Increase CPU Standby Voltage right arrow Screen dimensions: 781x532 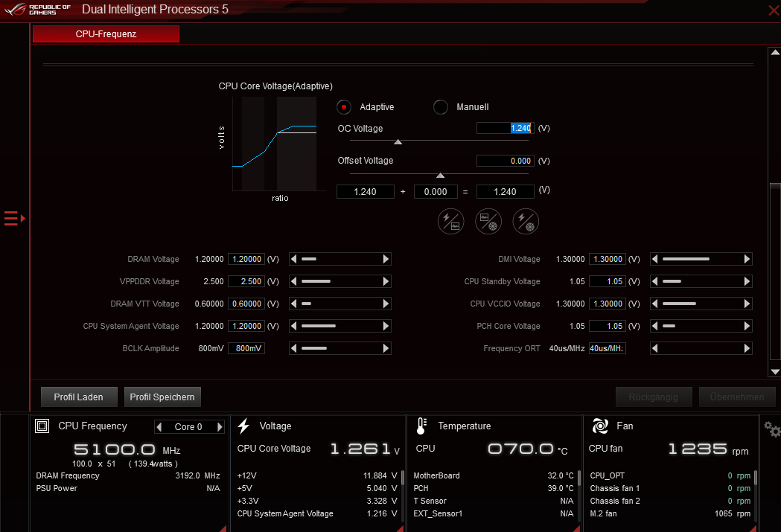pos(747,282)
